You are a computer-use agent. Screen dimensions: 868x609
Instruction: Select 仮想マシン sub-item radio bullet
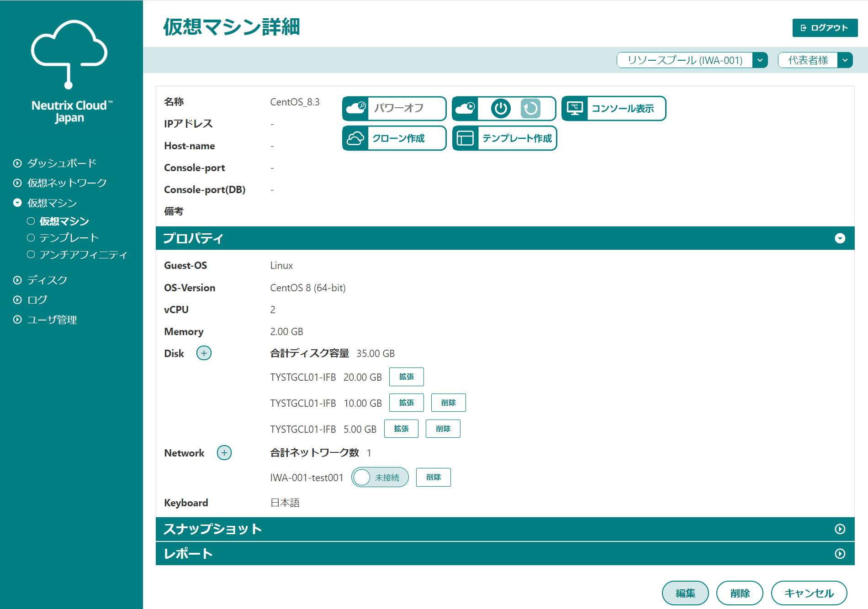point(31,221)
